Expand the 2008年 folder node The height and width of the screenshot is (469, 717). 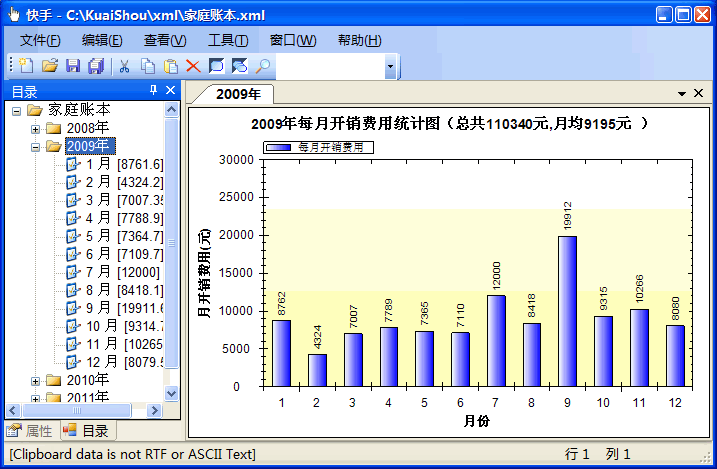[x=36, y=128]
